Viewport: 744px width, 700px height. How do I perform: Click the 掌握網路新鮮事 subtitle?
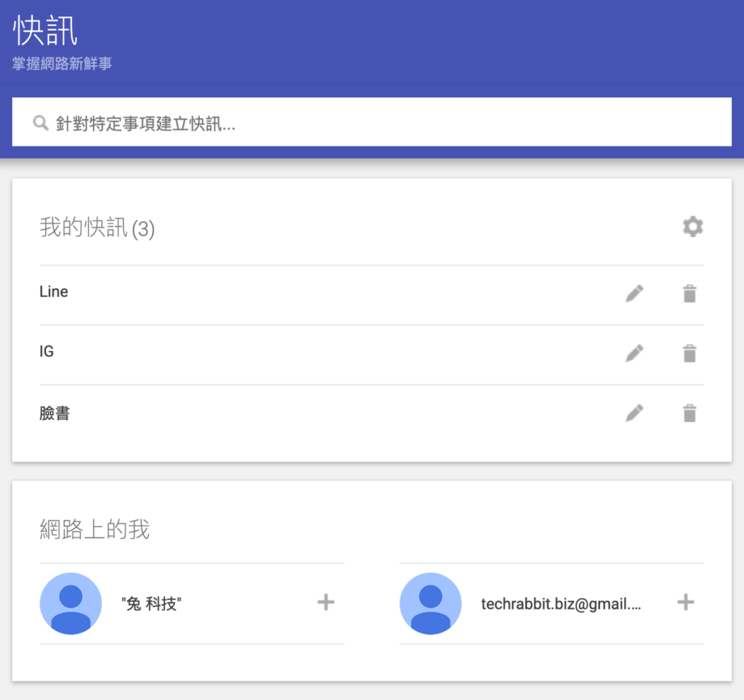[62, 63]
